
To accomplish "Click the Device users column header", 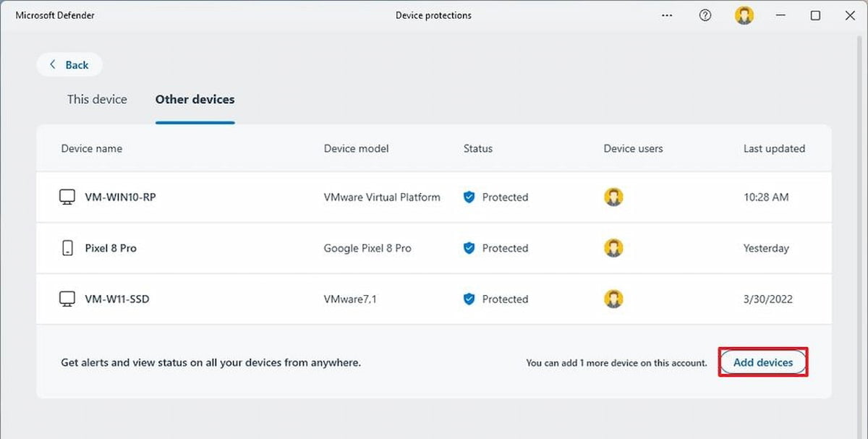I will (634, 148).
